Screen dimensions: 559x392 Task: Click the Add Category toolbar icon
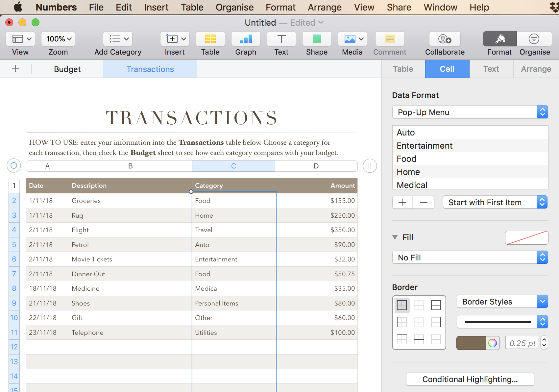[x=118, y=39]
